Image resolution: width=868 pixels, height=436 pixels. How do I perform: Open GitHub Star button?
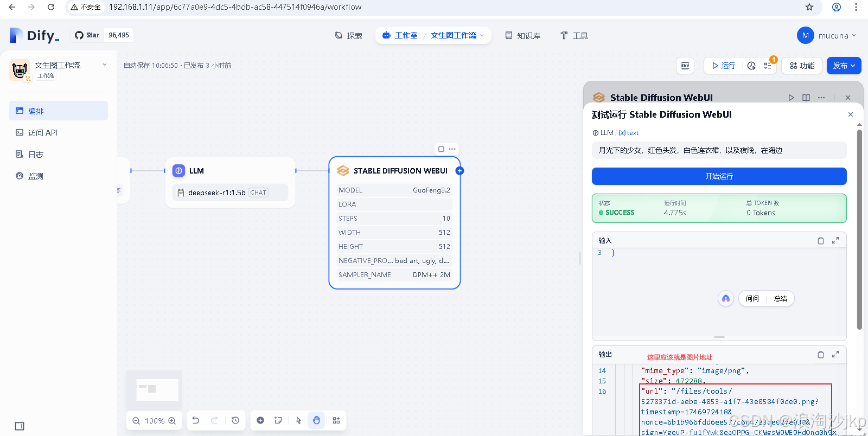point(87,35)
